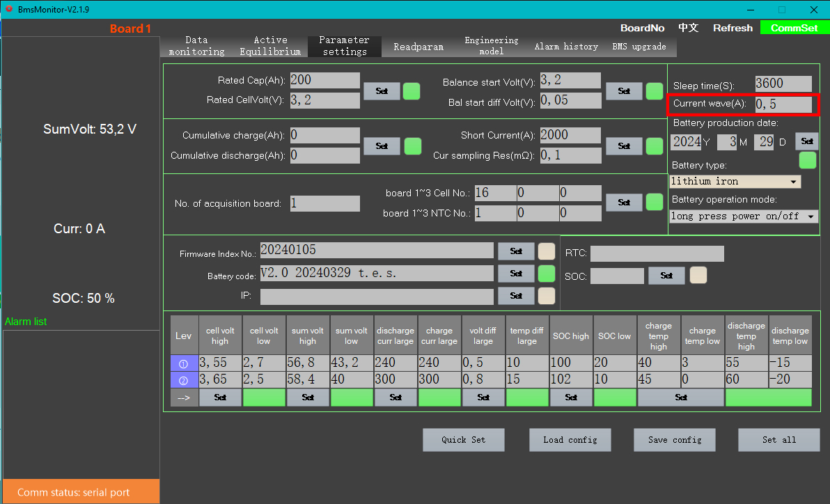This screenshot has width=830, height=504.
Task: Switch language with the 中文 button
Action: click(x=688, y=28)
